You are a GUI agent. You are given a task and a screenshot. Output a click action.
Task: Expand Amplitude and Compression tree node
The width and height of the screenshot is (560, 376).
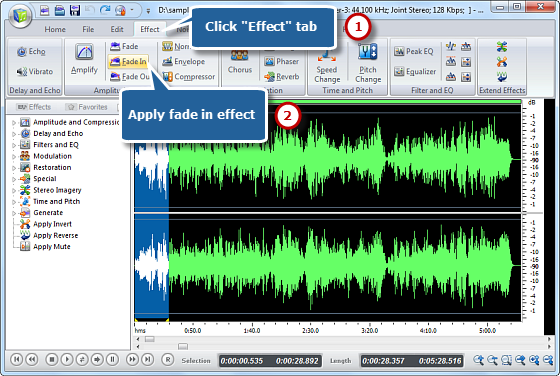[14, 122]
